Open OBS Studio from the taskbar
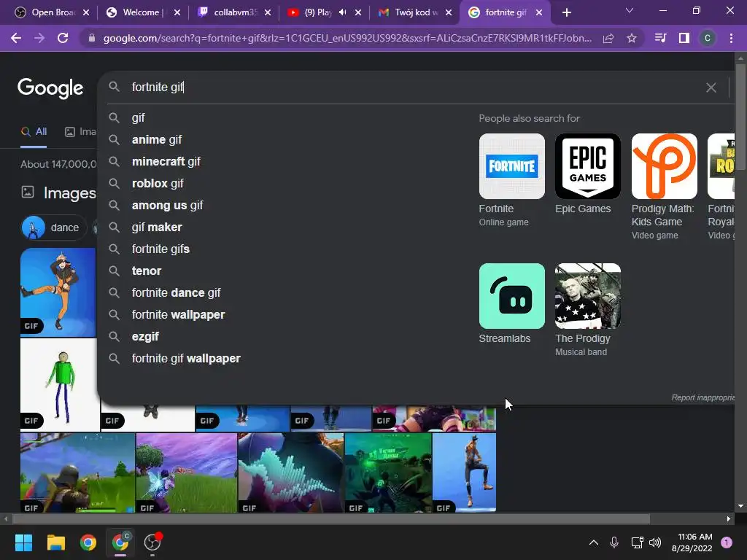The height and width of the screenshot is (560, 747). [x=152, y=542]
